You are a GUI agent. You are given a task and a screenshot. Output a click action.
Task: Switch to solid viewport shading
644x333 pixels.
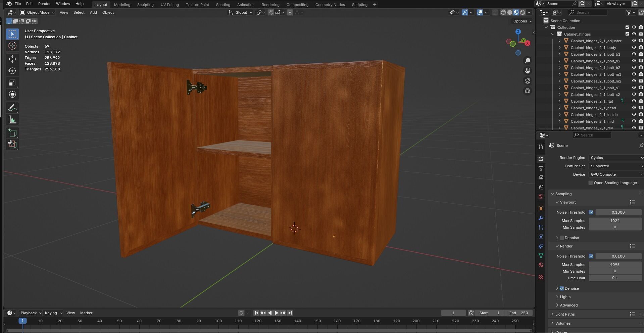point(510,12)
